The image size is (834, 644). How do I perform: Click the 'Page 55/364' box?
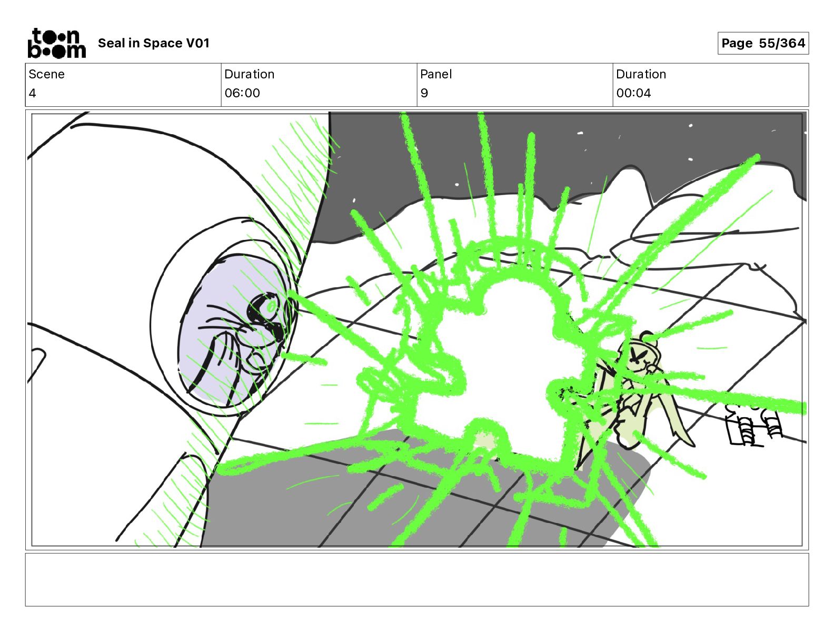[x=763, y=43]
